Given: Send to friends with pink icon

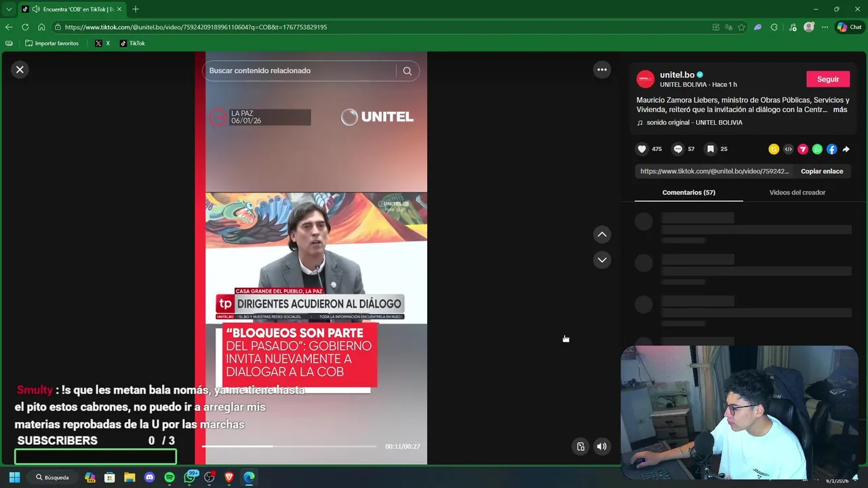Looking at the screenshot, I should click(803, 149).
